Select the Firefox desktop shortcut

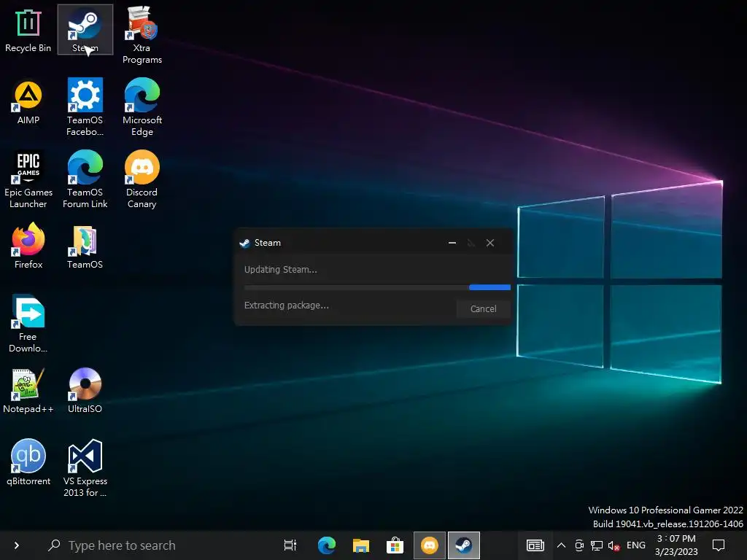[x=28, y=246]
